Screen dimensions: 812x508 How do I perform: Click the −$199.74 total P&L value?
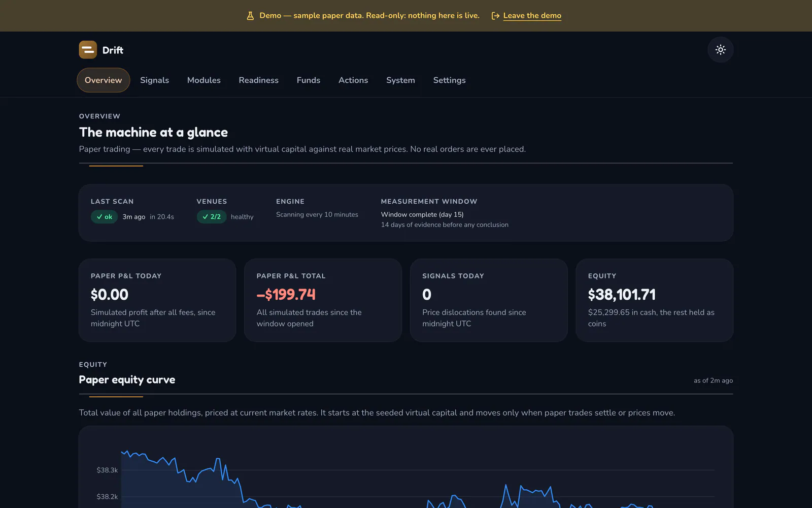286,295
